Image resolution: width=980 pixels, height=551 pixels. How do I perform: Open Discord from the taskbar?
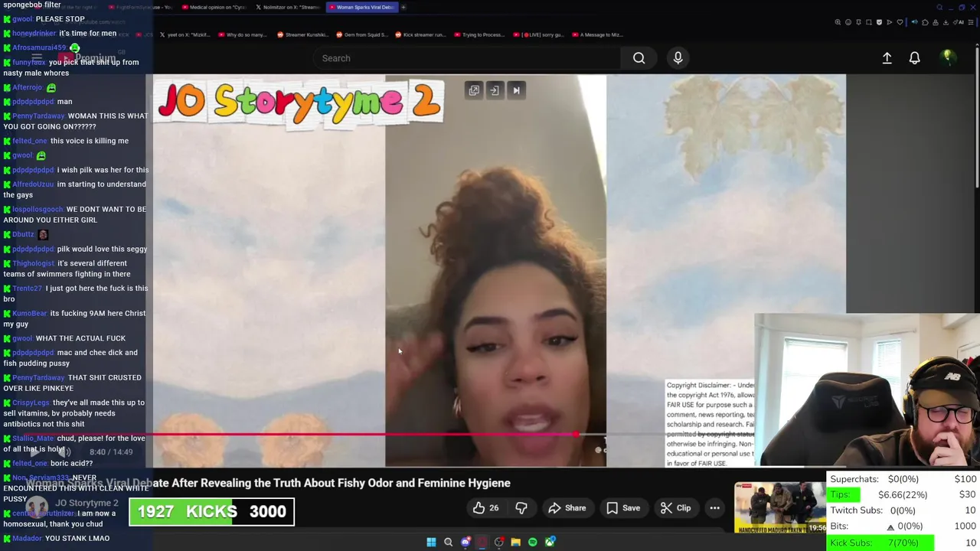tap(465, 542)
